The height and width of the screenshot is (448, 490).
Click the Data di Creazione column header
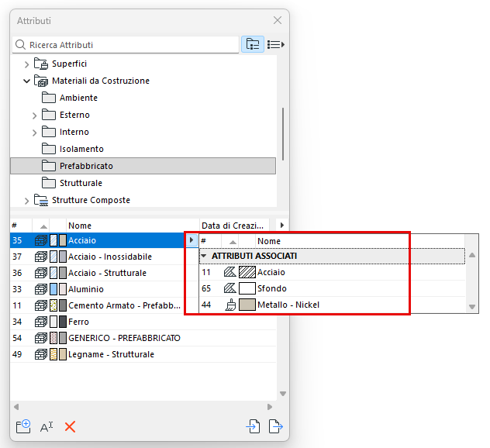click(234, 226)
